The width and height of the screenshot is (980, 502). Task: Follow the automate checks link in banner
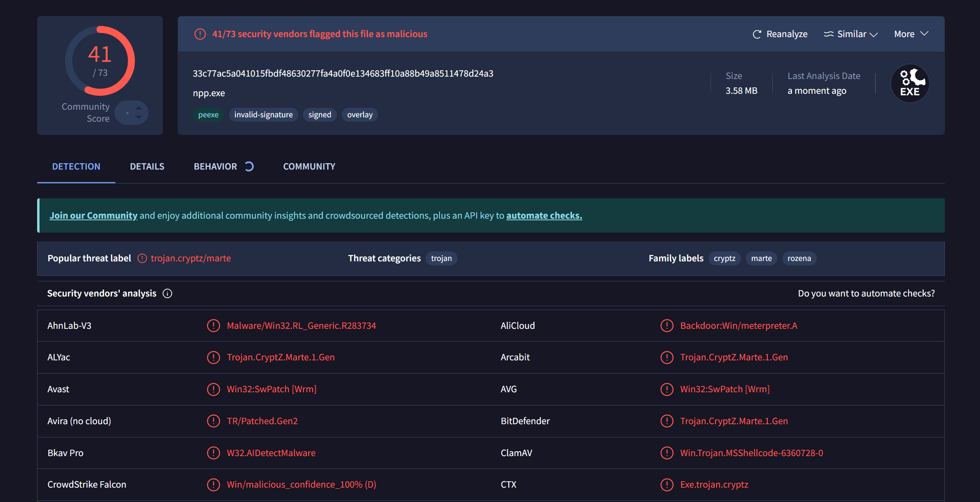click(x=544, y=215)
